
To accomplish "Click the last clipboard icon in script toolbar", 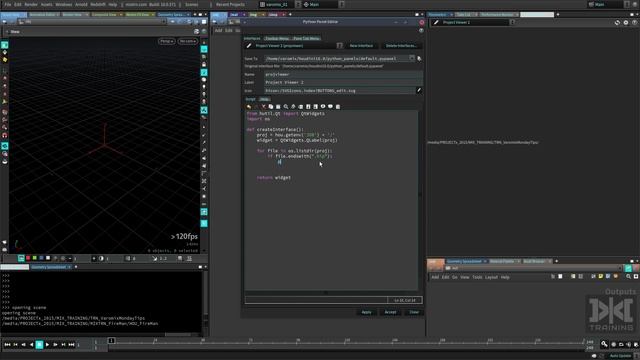I will point(338,107).
